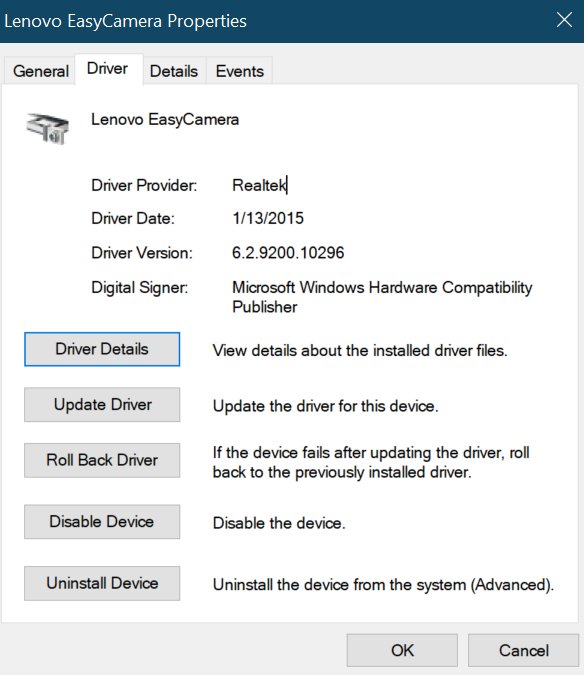Choose Roll Back Driver
The height and width of the screenshot is (676, 584).
click(x=102, y=460)
